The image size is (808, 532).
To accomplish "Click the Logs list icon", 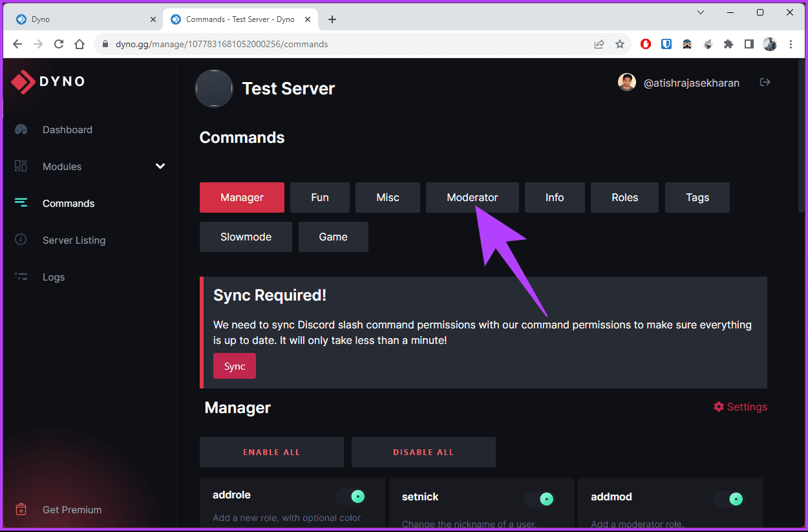I will coord(21,277).
